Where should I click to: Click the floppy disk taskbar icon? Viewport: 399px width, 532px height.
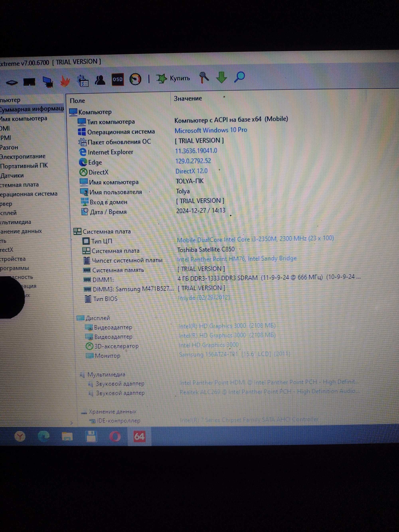91,436
